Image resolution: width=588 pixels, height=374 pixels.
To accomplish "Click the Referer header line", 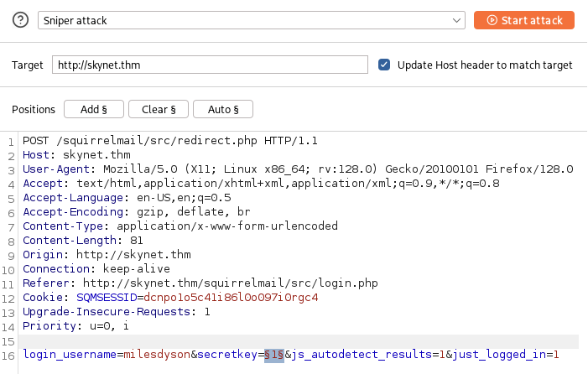I will point(201,283).
